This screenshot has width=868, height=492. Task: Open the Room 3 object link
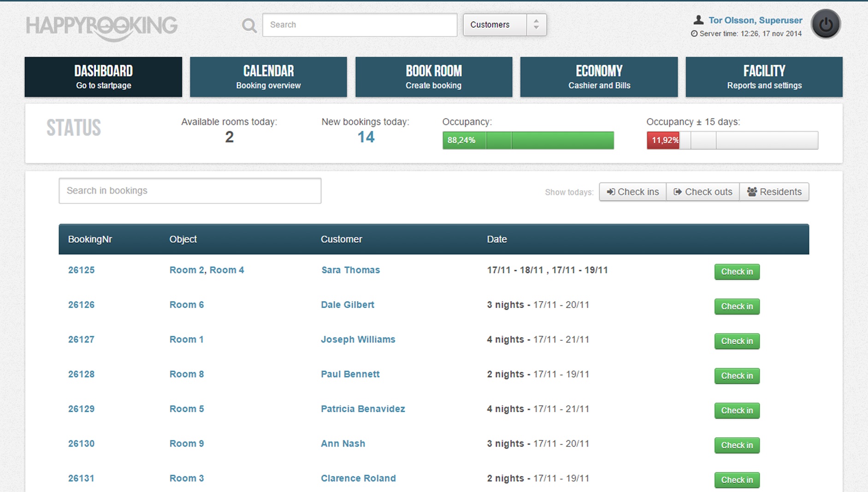(187, 478)
